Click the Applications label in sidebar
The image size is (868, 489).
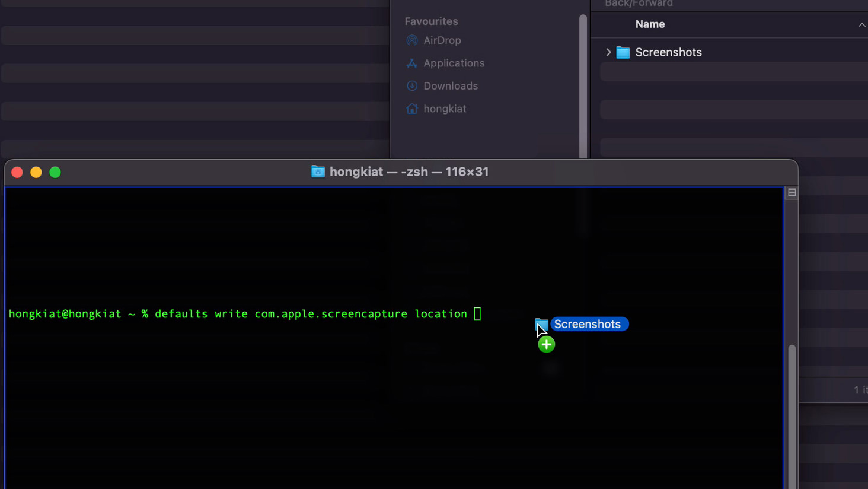pos(454,63)
